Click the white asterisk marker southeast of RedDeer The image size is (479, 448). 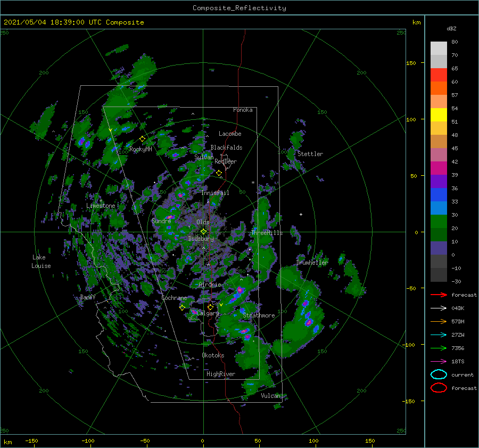coord(253,183)
